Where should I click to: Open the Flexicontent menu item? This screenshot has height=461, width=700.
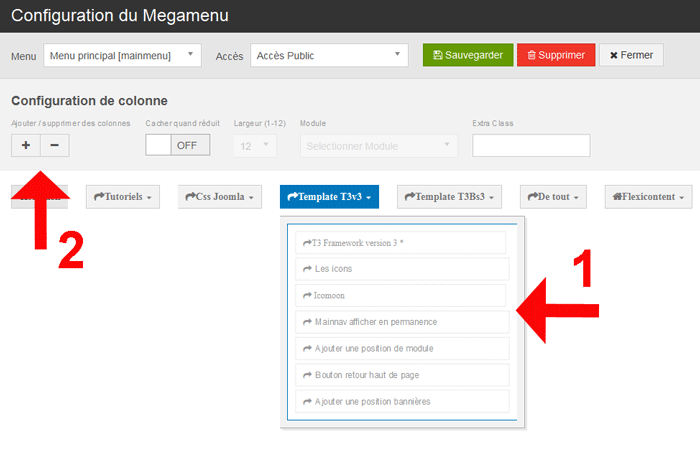point(648,198)
